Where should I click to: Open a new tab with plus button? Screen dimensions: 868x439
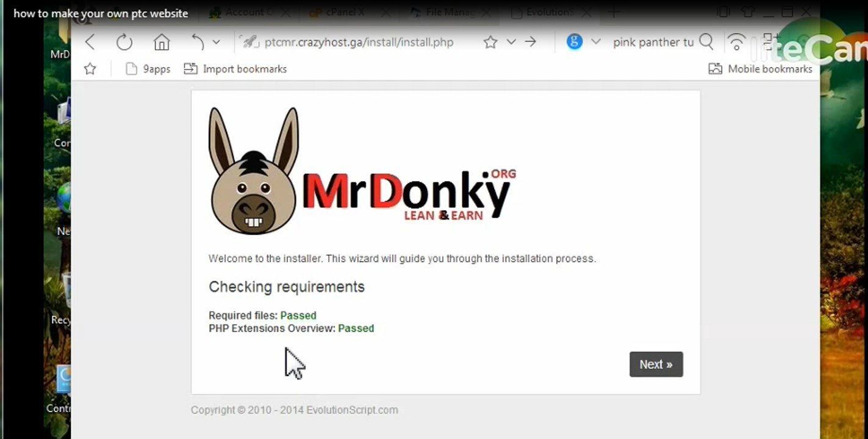pos(613,12)
